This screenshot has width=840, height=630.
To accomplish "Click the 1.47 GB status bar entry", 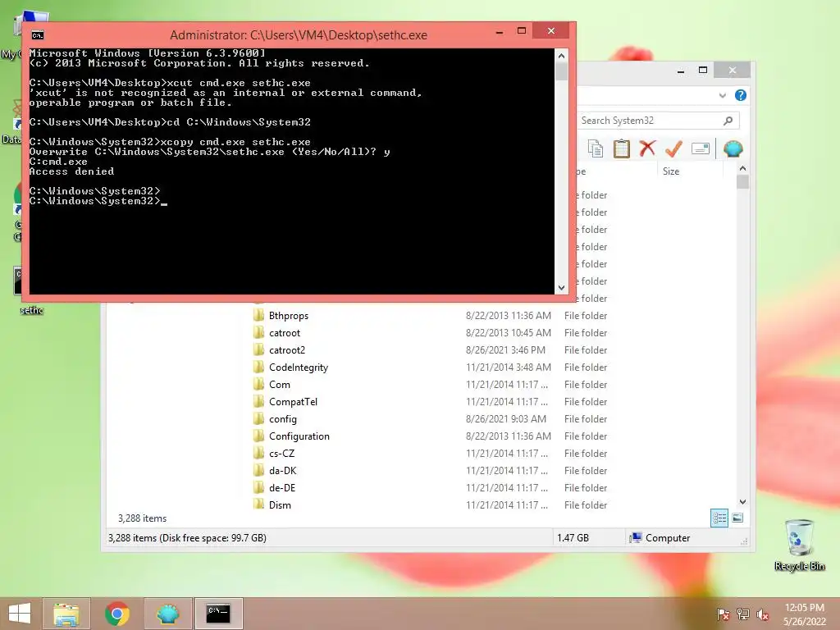I will pos(573,538).
